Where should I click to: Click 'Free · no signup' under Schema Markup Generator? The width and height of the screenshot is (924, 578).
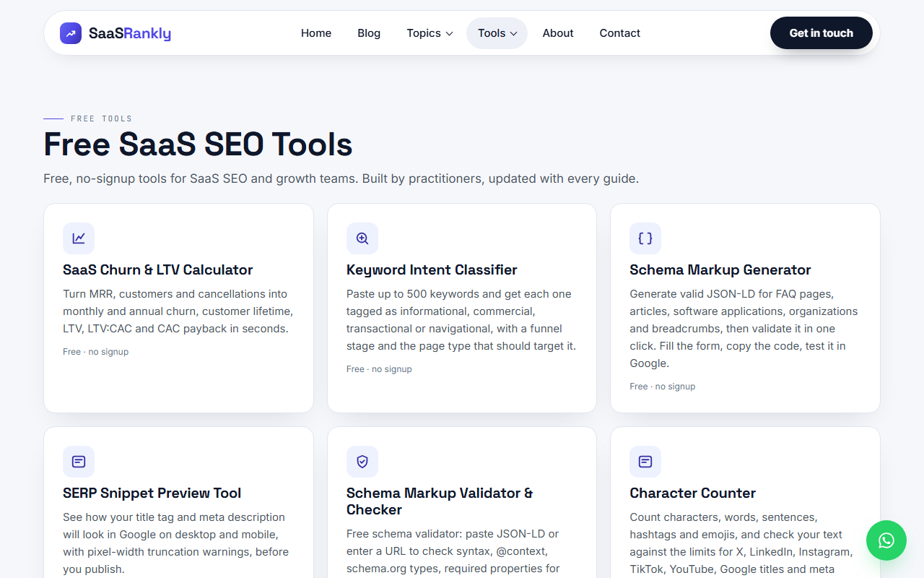click(663, 387)
